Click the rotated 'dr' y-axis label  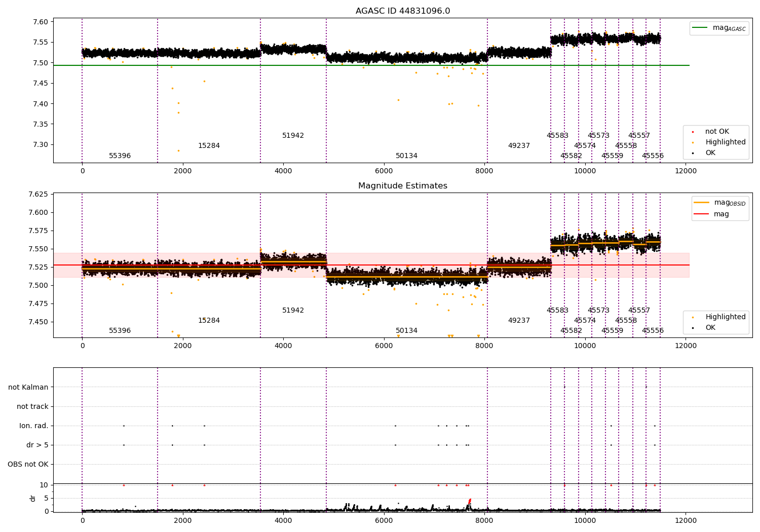(x=33, y=498)
